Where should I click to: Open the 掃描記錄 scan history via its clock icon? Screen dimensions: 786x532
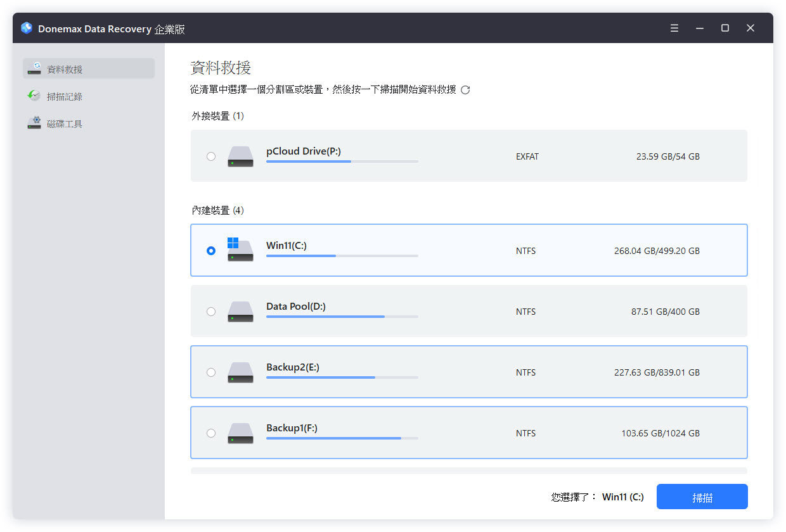[x=35, y=96]
